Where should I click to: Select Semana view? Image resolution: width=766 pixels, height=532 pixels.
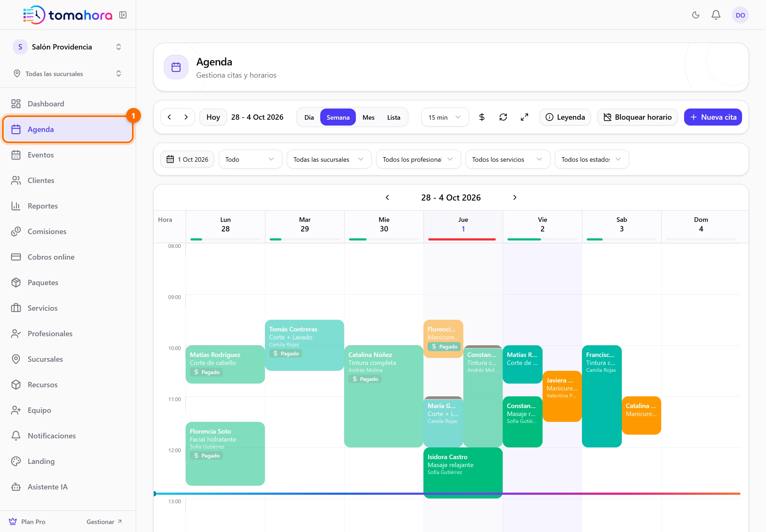338,117
